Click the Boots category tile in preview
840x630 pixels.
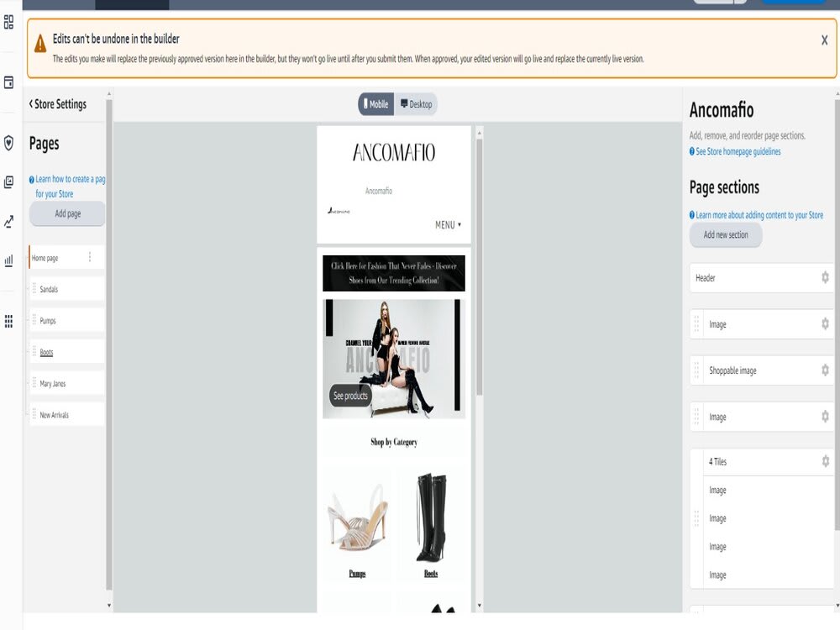431,525
